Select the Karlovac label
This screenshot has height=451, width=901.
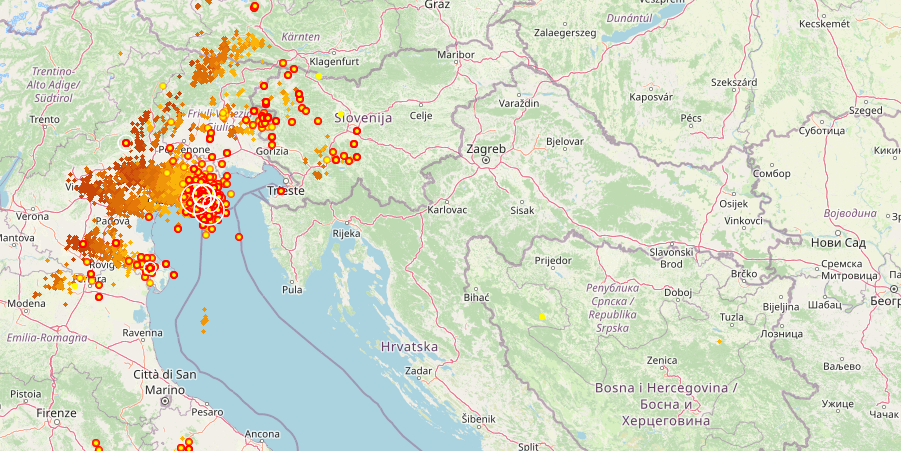(x=447, y=210)
